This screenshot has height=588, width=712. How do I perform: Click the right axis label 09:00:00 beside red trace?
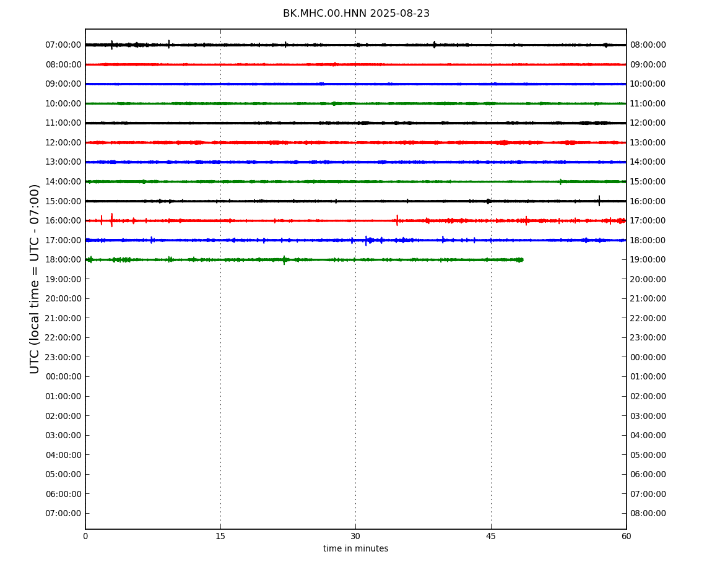pos(648,64)
